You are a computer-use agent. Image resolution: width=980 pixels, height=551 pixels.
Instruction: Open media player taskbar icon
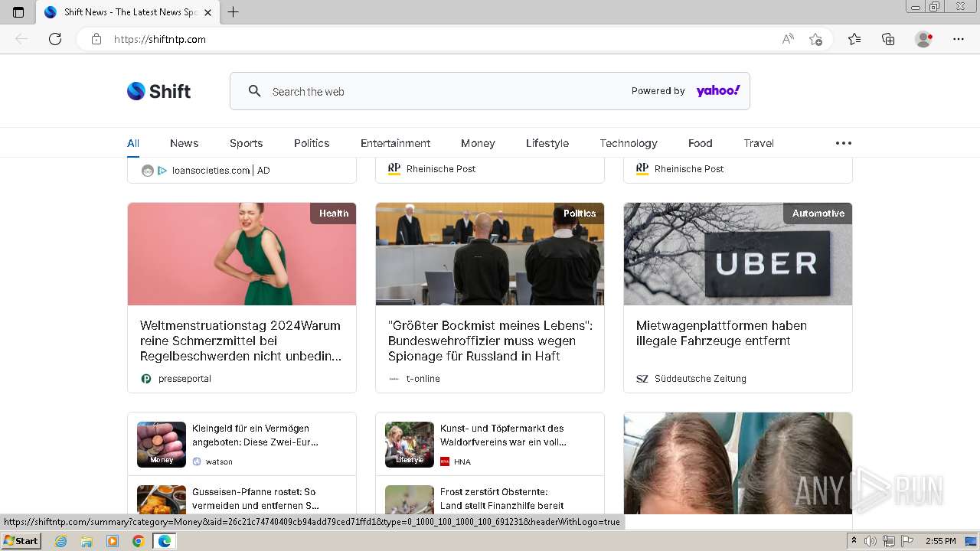[113, 541]
